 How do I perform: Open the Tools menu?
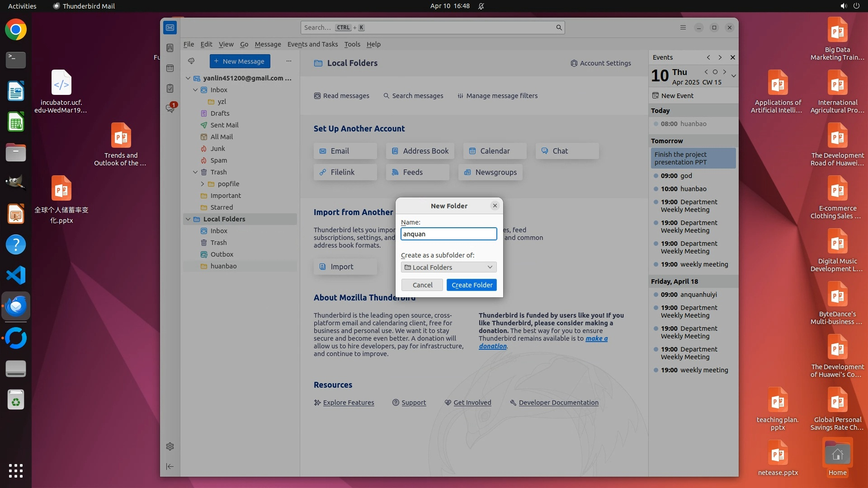point(352,44)
